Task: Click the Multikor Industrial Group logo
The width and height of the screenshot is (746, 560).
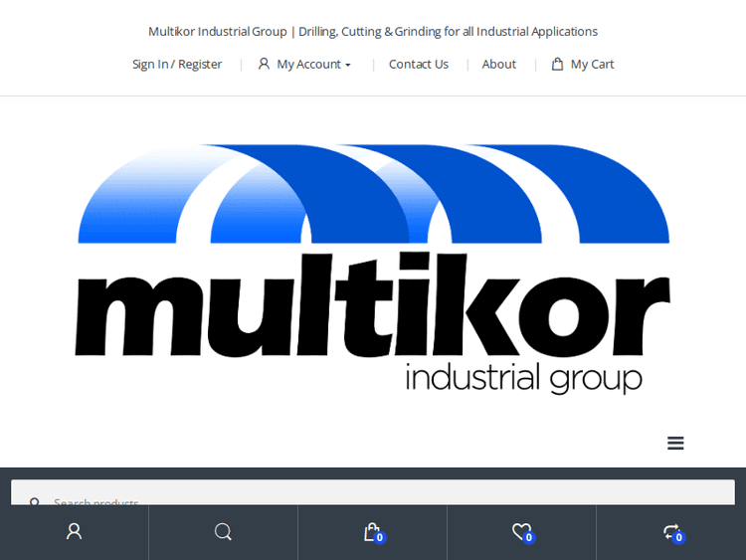Action: tap(373, 269)
